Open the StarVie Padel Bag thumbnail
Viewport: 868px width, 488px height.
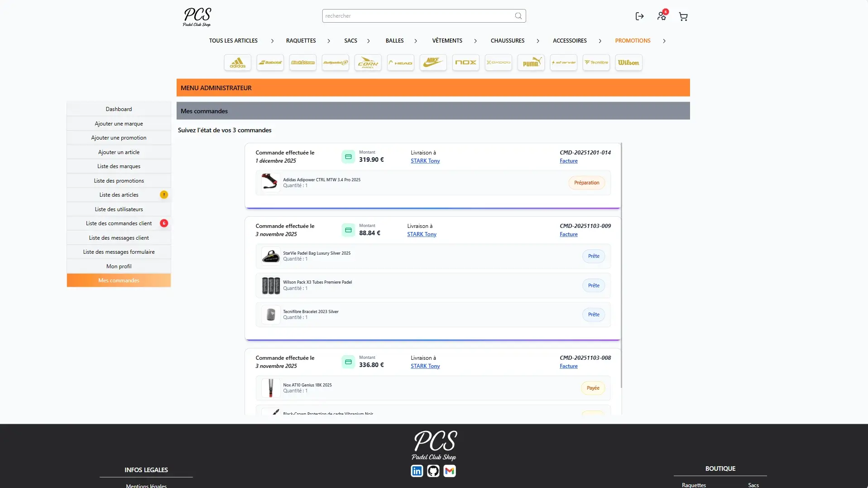coord(271,256)
